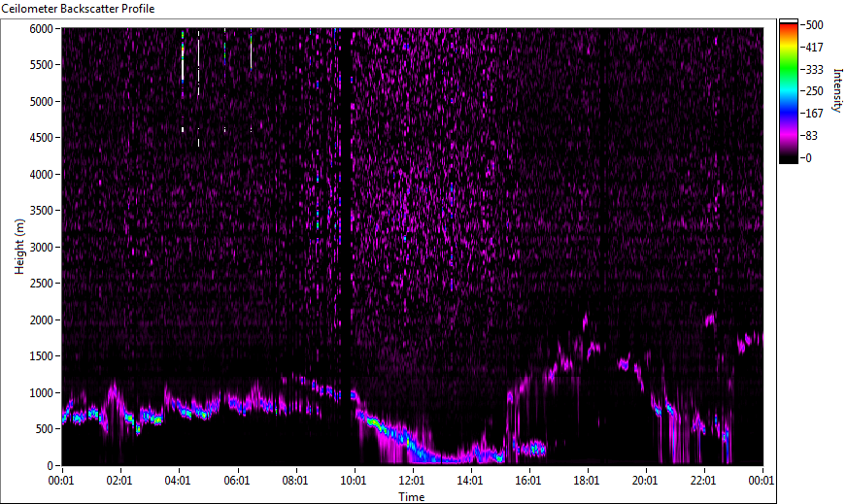Click the intensity color ramp bar
The image size is (847, 504).
click(788, 91)
